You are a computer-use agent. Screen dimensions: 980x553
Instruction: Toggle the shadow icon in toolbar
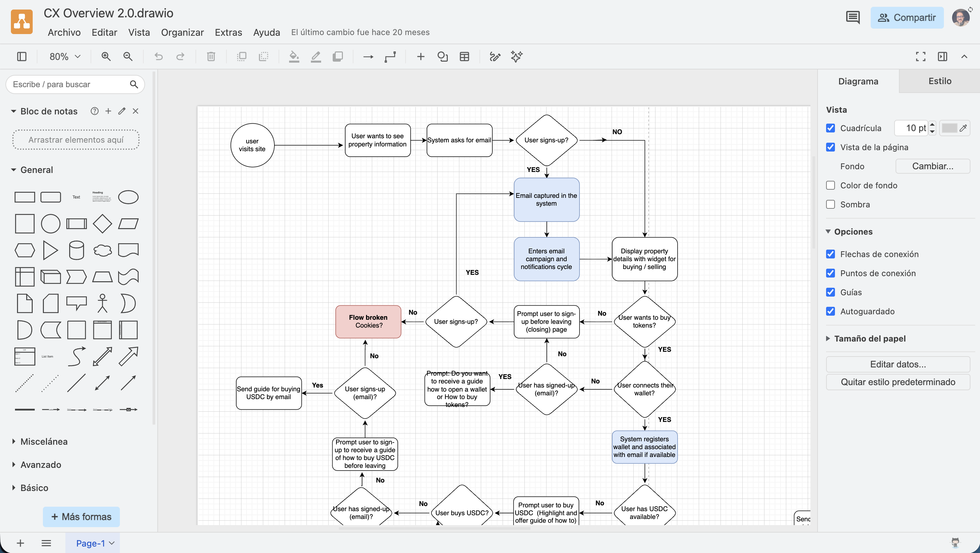tap(337, 57)
